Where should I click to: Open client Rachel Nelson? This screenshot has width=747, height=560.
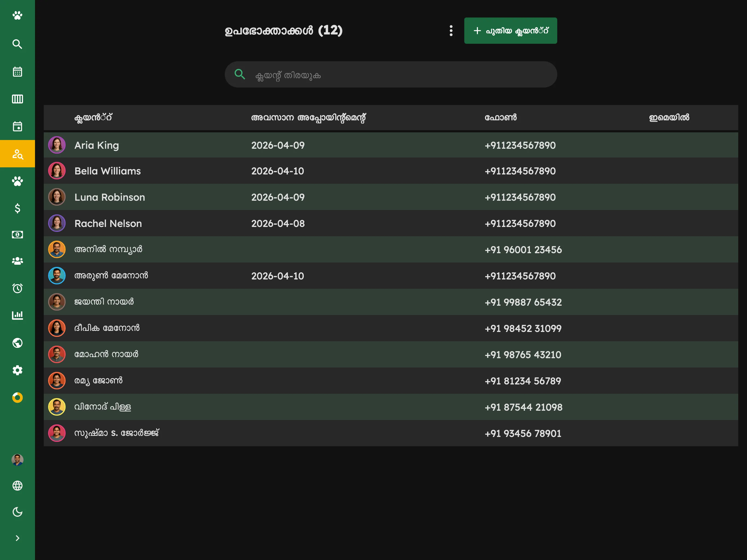click(391, 224)
